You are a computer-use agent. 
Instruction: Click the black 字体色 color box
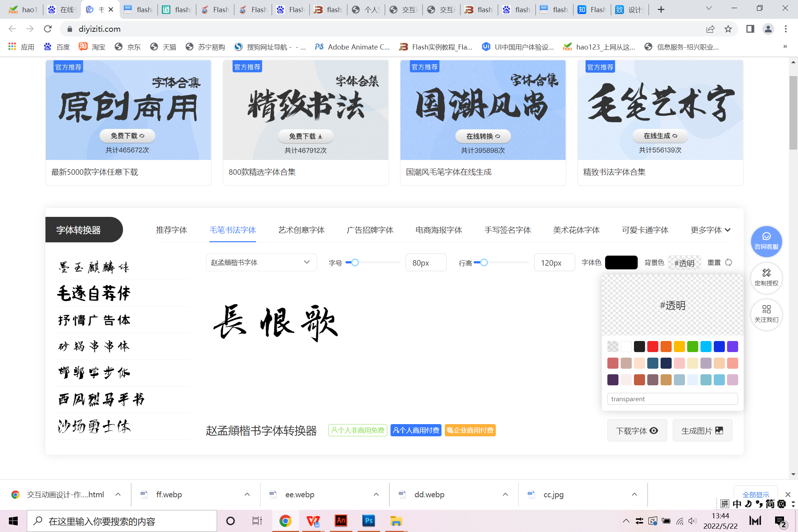[x=621, y=263]
